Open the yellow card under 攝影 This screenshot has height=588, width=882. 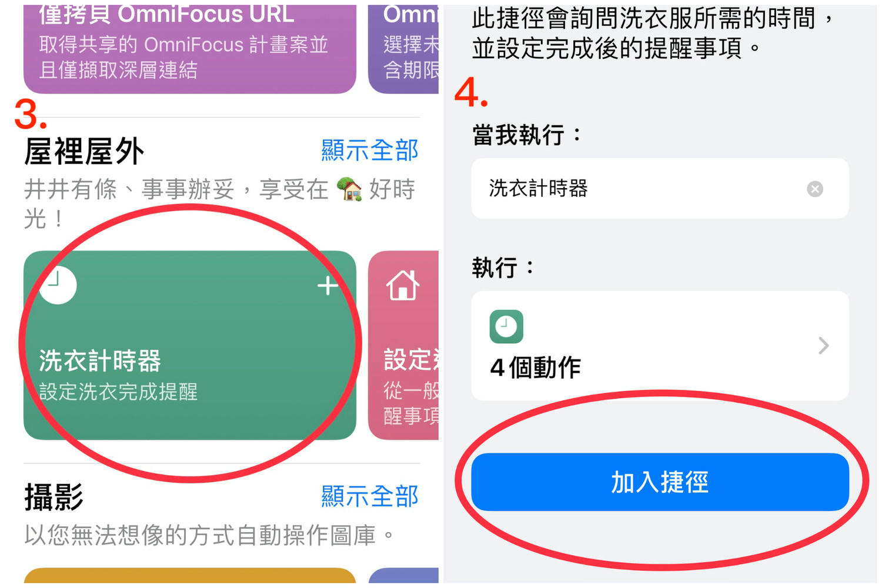pos(190,576)
